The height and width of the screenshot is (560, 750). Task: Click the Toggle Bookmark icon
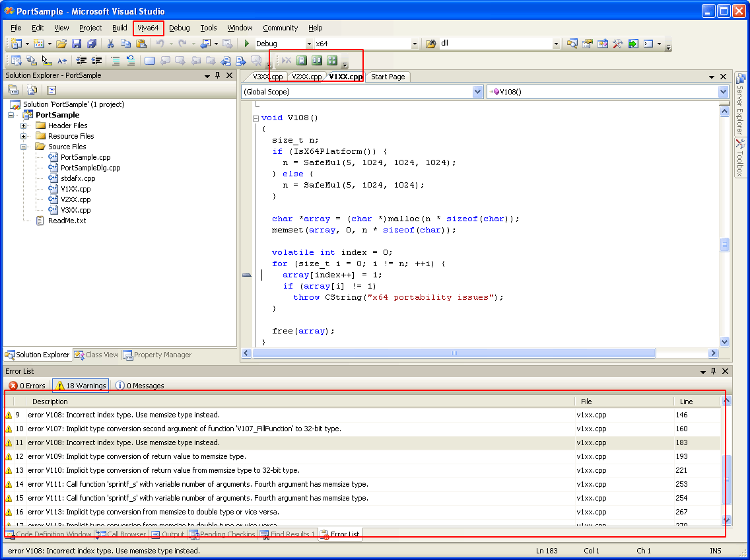coord(150,61)
